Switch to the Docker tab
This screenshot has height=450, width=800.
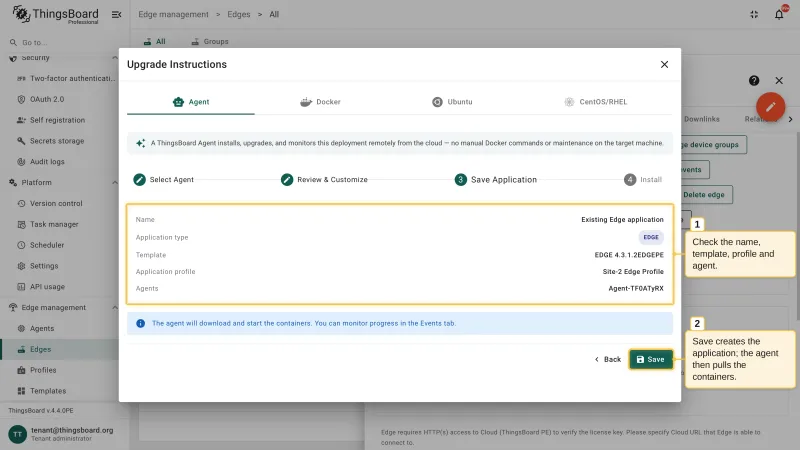coord(320,102)
